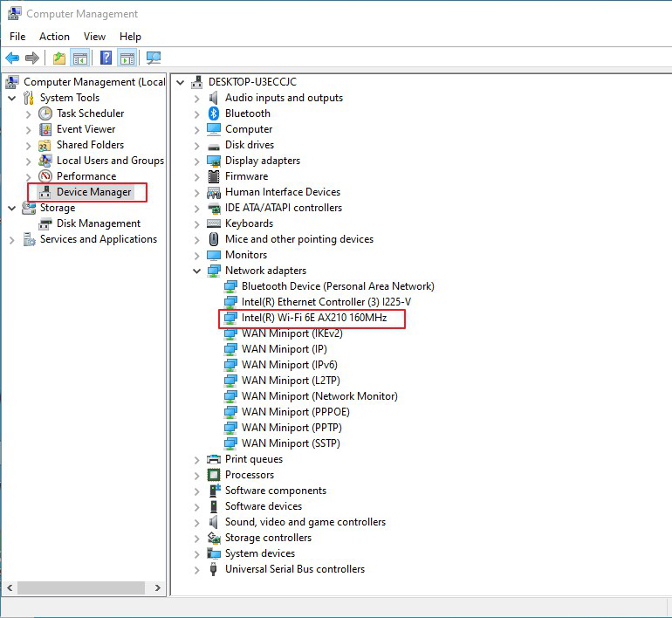Collapse the Network adapters category

[196, 271]
